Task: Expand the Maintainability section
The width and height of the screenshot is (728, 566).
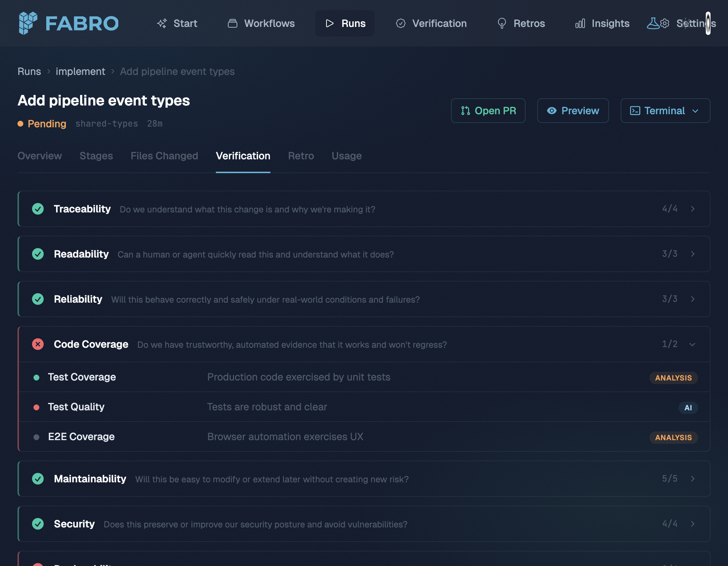Action: [692, 479]
